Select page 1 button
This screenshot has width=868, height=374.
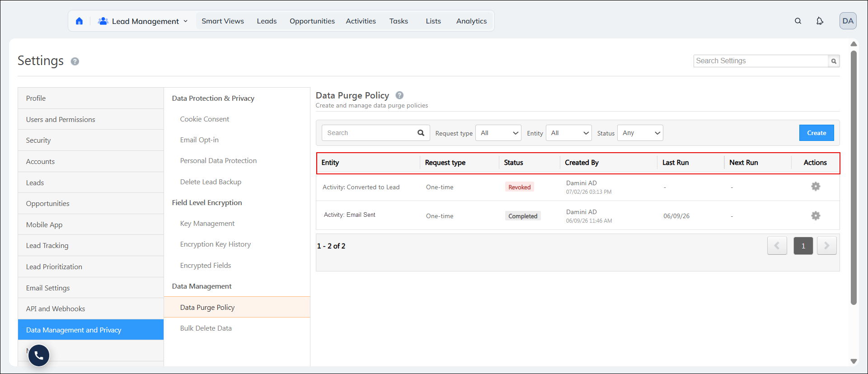803,246
